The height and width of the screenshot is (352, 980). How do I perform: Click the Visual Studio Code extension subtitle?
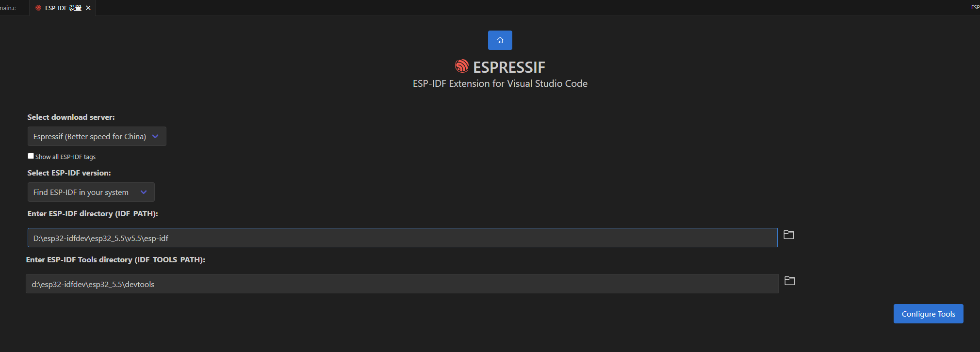pyautogui.click(x=500, y=84)
